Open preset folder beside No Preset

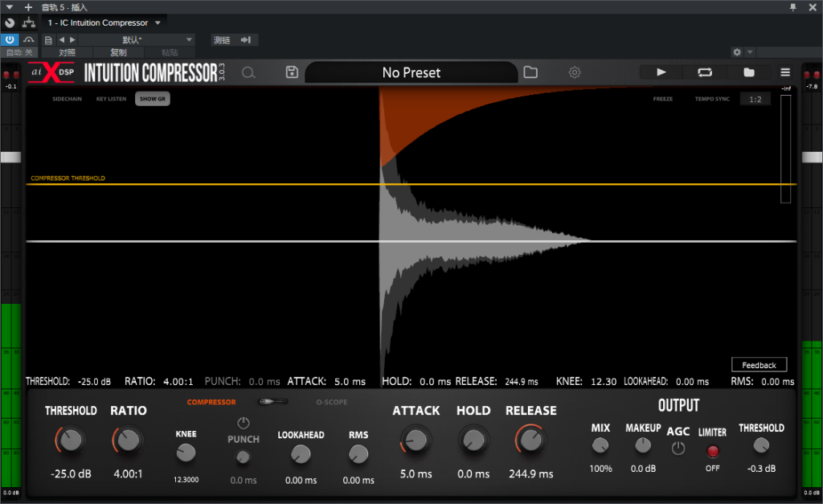530,72
